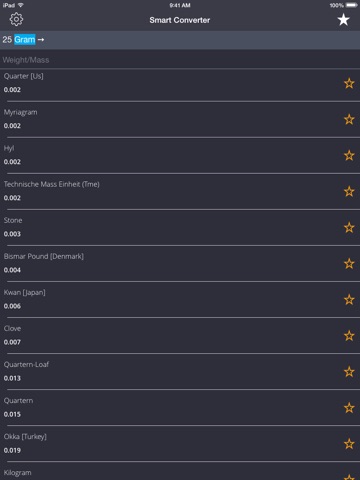The image size is (360, 480).
Task: Add Clove to favorites
Action: click(349, 336)
